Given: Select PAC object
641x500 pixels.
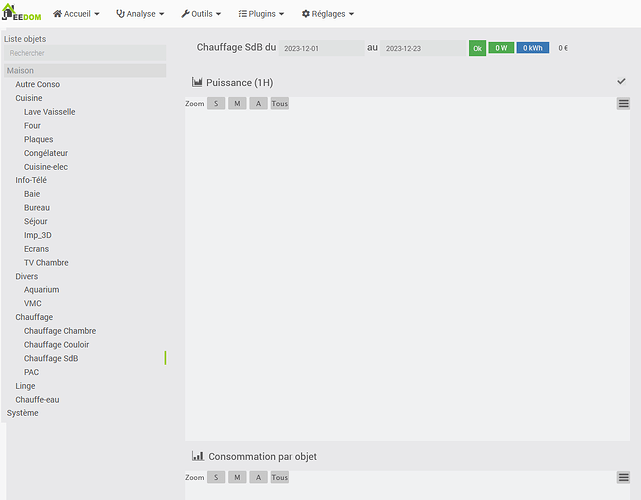Looking at the screenshot, I should 31,372.
